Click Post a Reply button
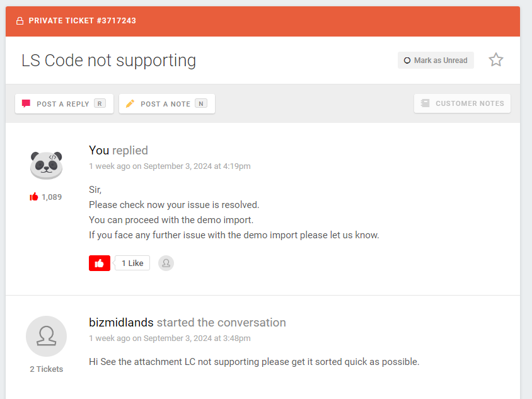The width and height of the screenshot is (532, 399). (64, 103)
